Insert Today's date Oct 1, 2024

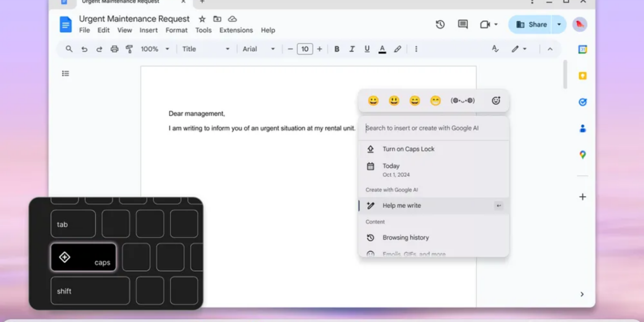click(434, 169)
